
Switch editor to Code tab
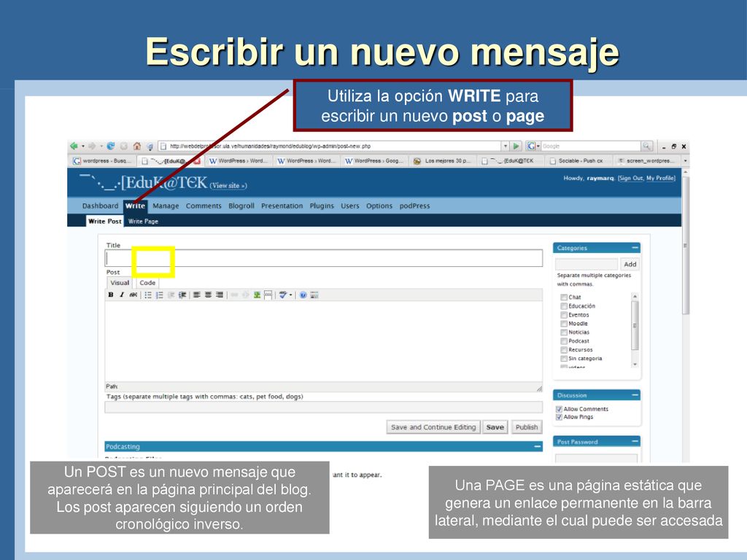(147, 283)
